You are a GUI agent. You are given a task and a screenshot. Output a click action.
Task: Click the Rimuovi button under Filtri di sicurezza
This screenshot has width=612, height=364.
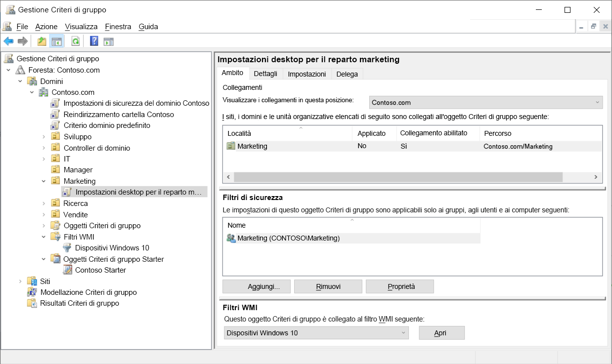click(x=328, y=286)
